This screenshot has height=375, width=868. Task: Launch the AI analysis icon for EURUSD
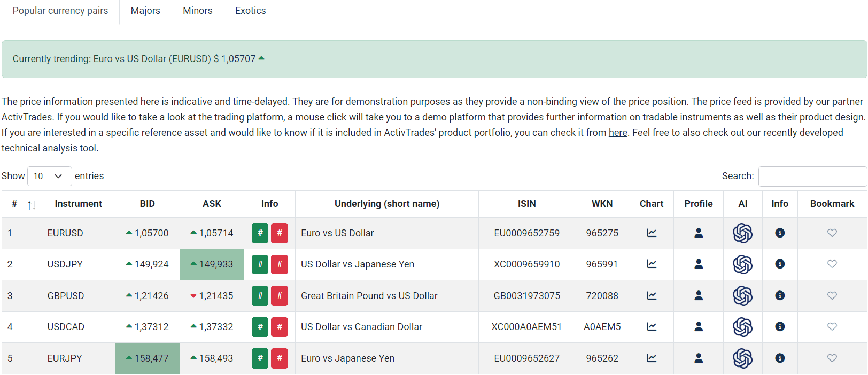pos(742,233)
